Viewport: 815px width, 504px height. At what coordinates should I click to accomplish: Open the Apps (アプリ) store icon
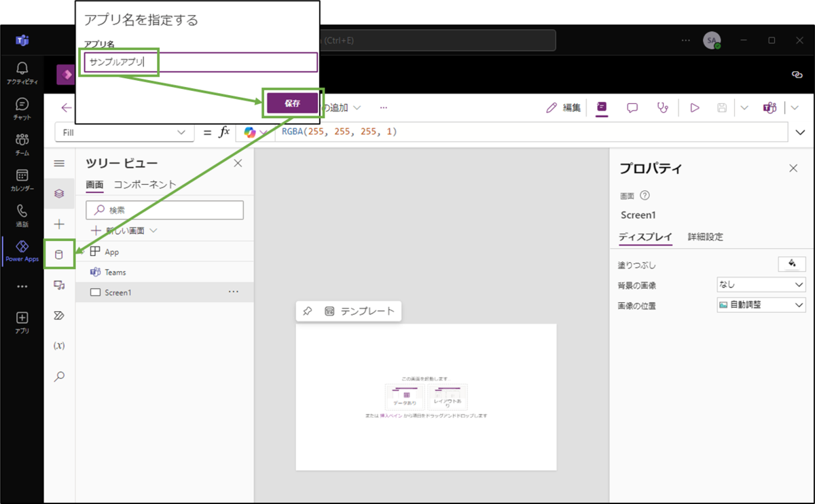pyautogui.click(x=22, y=322)
